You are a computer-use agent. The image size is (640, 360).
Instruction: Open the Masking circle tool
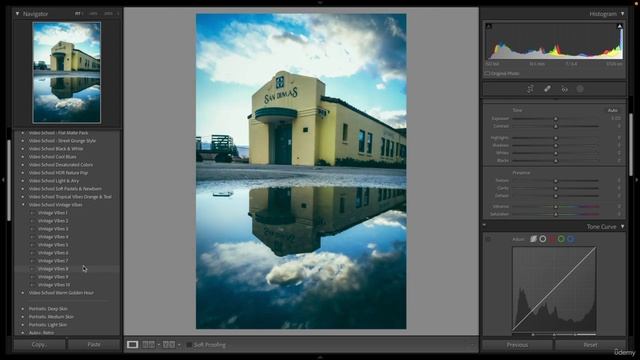tap(580, 89)
